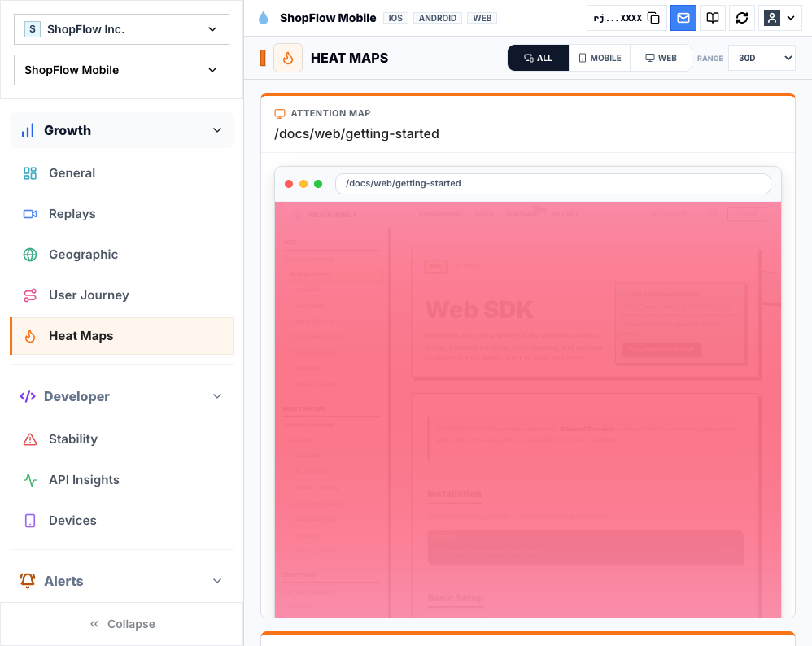The image size is (812, 646).
Task: Open the ShopFlow Mobile project dropdown
Action: pyautogui.click(x=121, y=70)
